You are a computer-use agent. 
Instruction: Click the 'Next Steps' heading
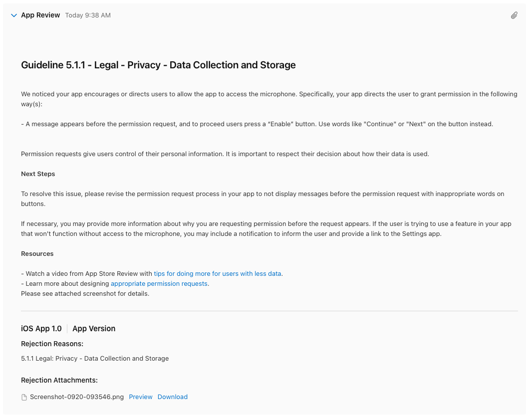(38, 174)
